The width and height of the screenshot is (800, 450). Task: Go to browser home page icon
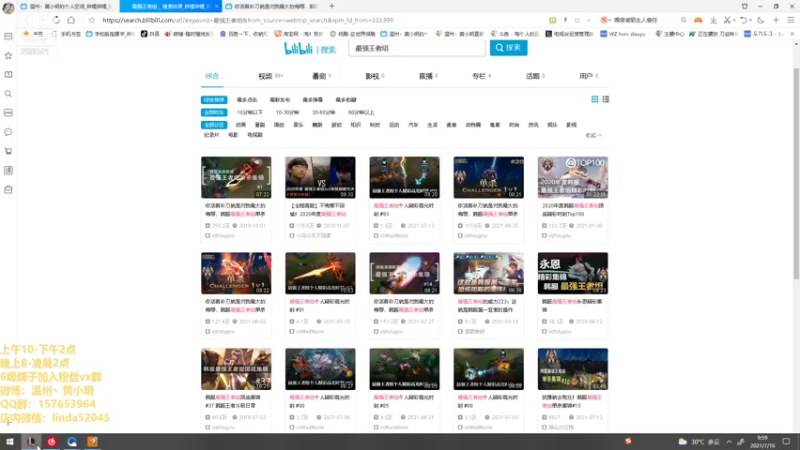[x=71, y=20]
